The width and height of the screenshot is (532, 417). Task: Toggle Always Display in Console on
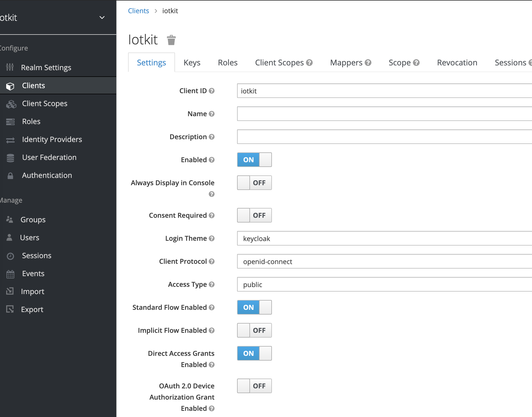click(x=254, y=183)
